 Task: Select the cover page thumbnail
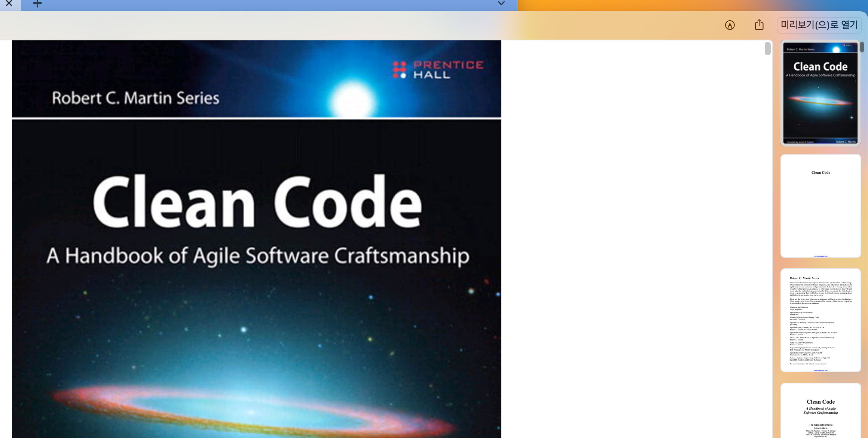pyautogui.click(x=820, y=93)
